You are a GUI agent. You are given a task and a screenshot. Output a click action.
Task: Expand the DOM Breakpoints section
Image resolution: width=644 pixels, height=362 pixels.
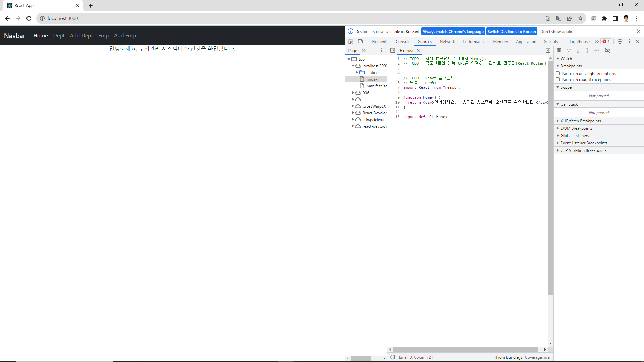pos(576,128)
